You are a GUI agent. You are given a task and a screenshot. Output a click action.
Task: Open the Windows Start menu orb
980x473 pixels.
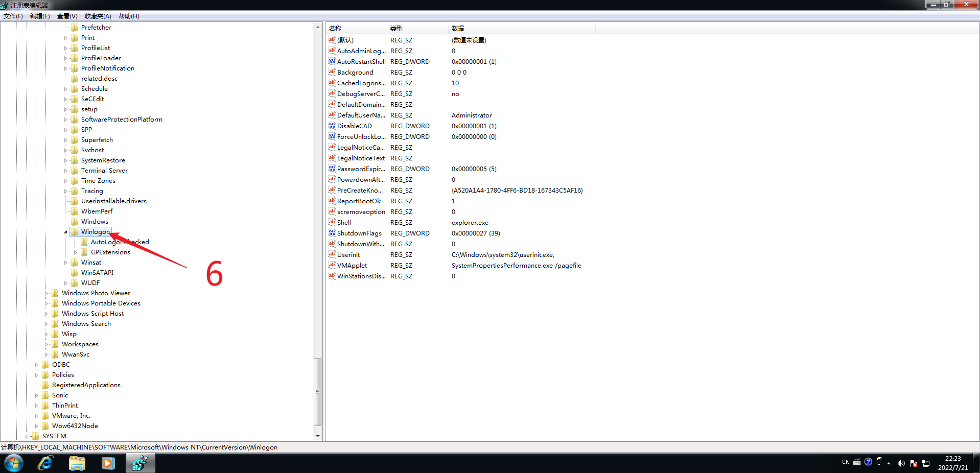tap(14, 463)
